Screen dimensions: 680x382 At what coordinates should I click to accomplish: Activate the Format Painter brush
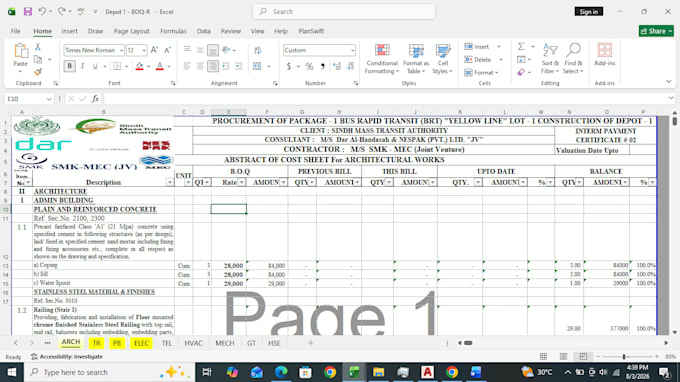(38, 71)
